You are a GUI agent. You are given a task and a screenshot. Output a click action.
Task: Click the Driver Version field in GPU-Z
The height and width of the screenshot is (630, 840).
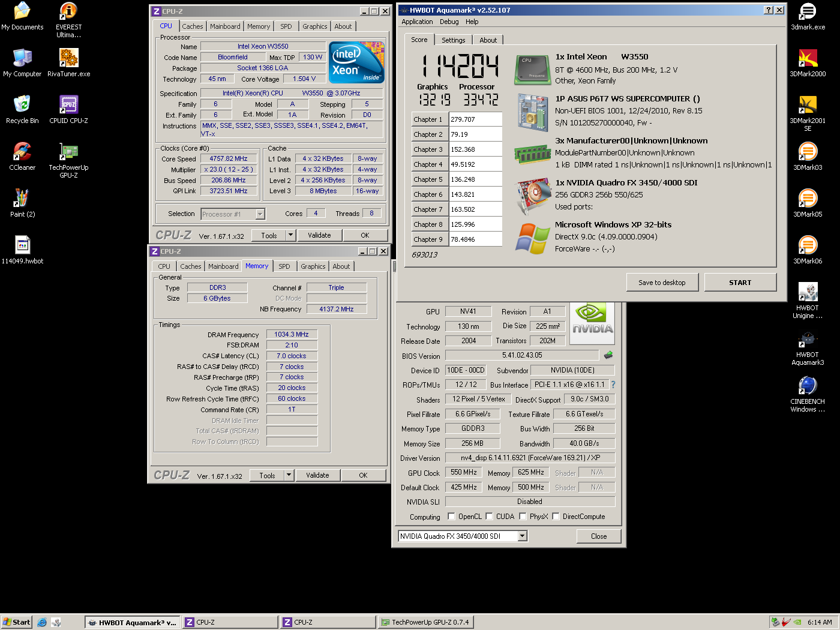530,458
